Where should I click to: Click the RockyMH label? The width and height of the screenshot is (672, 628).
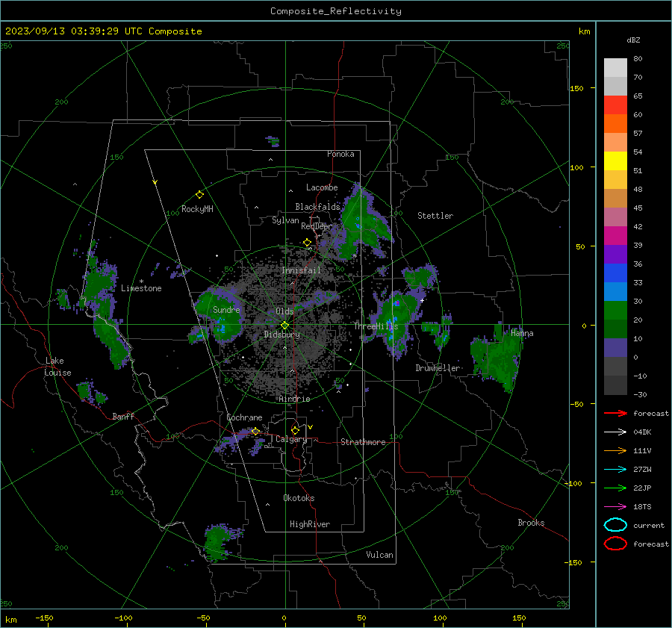point(197,209)
